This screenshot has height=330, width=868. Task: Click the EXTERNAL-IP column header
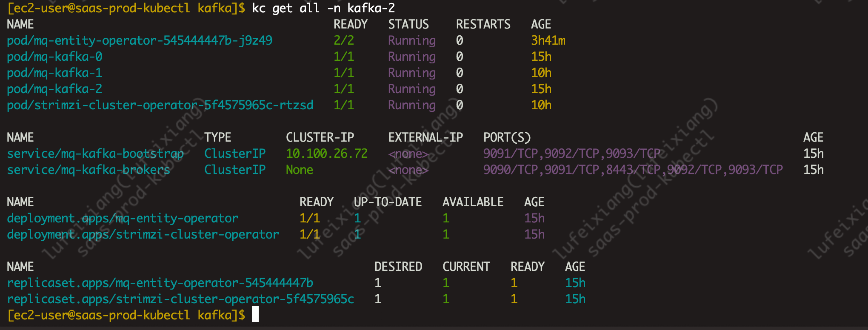[425, 137]
